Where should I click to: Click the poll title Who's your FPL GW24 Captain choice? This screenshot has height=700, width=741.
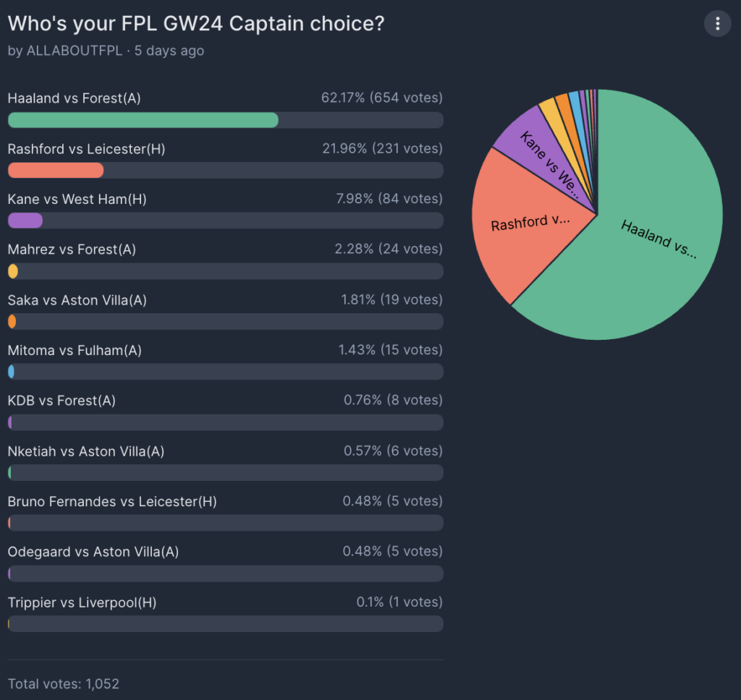coord(195,23)
